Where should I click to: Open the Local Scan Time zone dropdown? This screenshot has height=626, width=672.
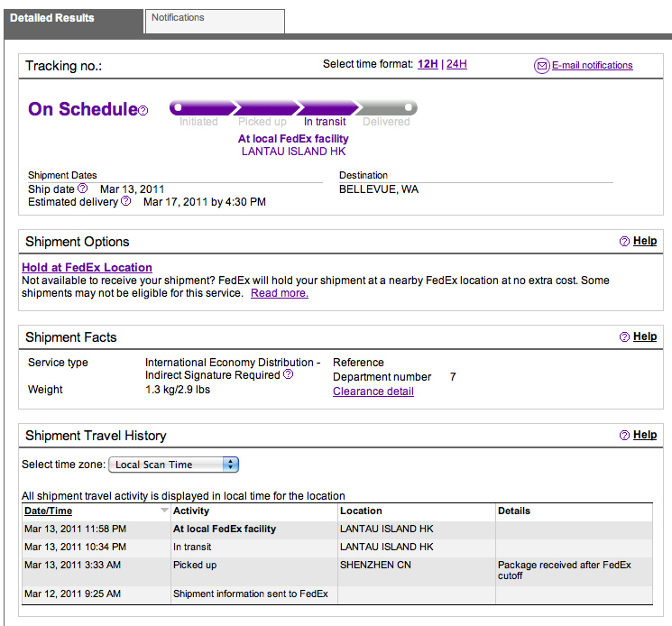(173, 465)
